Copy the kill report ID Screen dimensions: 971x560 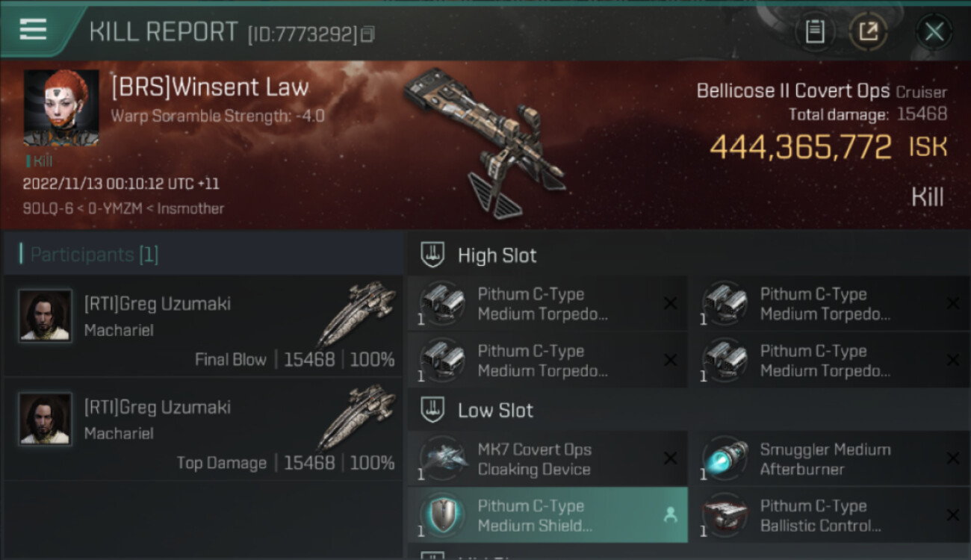pyautogui.click(x=367, y=34)
